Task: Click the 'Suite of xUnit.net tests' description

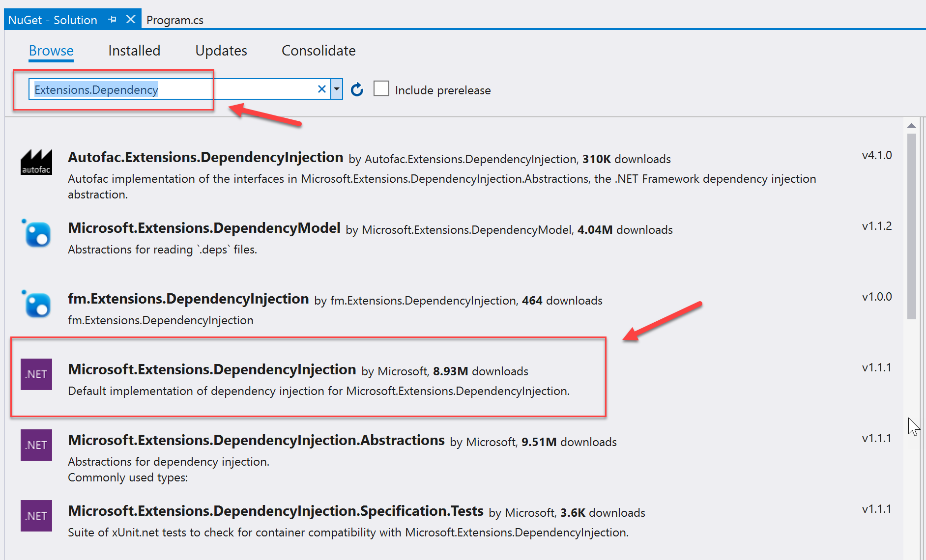Action: pyautogui.click(x=348, y=532)
